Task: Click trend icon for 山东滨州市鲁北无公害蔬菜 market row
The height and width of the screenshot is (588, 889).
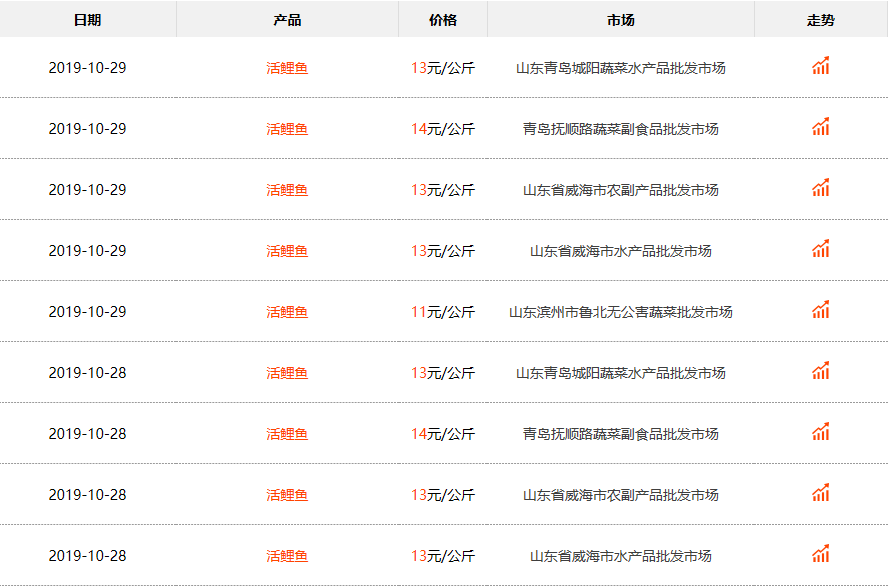Action: (x=820, y=311)
